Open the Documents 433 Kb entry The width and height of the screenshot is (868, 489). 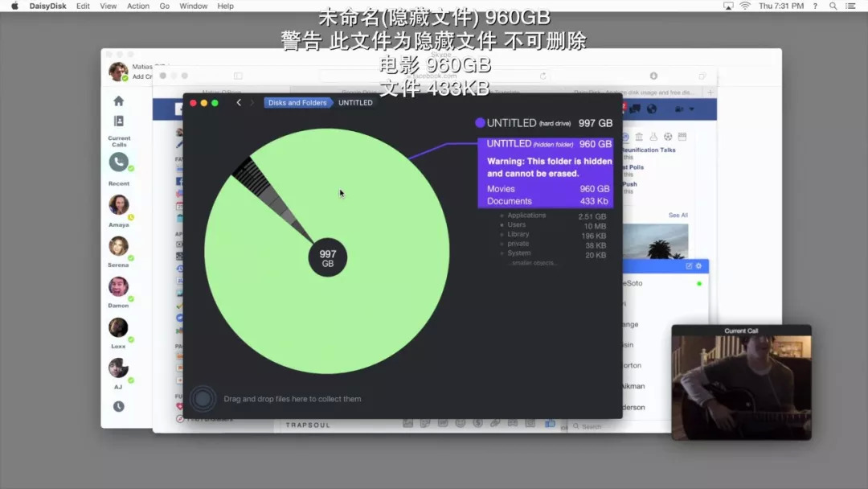(x=547, y=201)
